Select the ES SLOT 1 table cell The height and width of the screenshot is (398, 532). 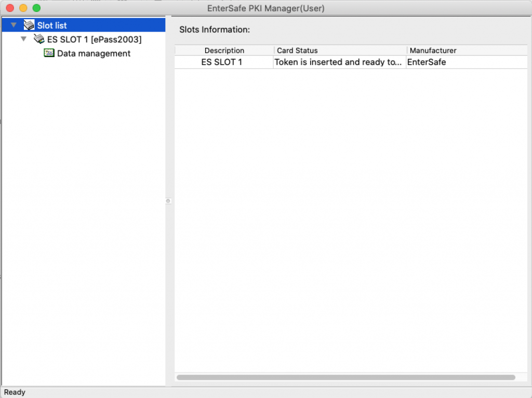(x=224, y=62)
